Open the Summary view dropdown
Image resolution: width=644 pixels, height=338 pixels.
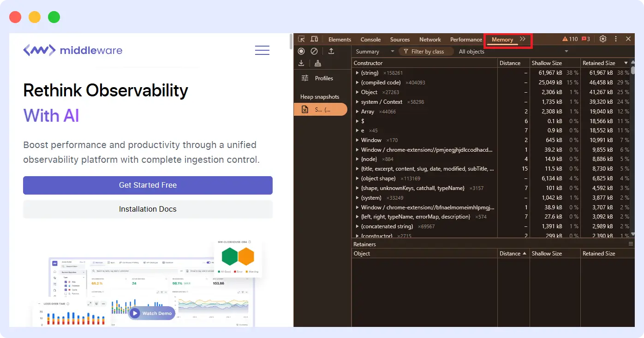click(374, 51)
